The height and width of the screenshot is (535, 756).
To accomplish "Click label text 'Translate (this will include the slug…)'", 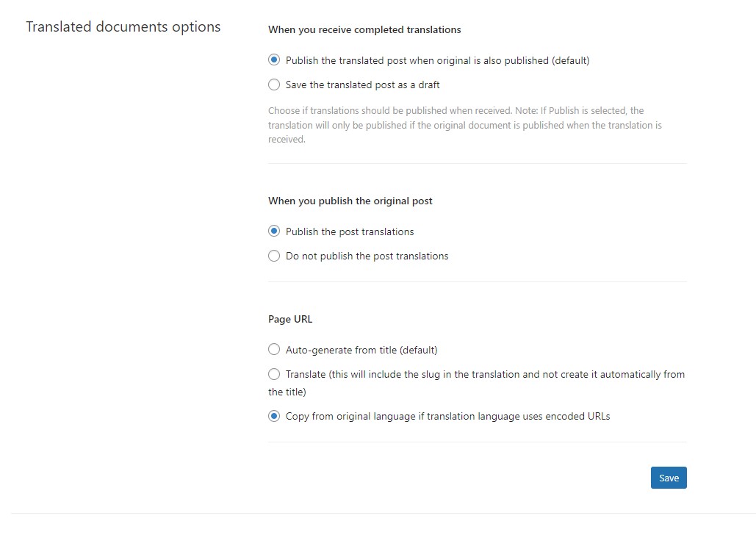I will pyautogui.click(x=476, y=383).
